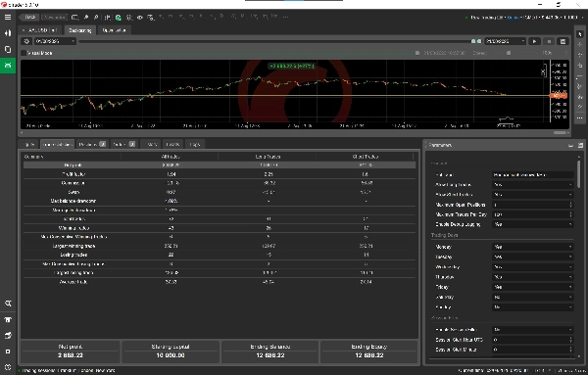This screenshot has width=588, height=375.
Task: Click the chart layout icon in toolbar
Action: click(75, 18)
